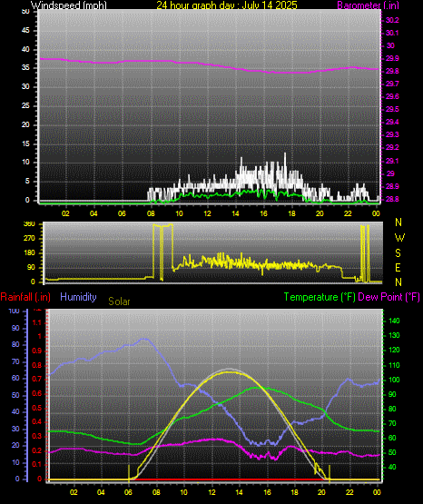The width and height of the screenshot is (423, 504).
Task: Click the Temperature (°F) legend label
Action: 320,297
